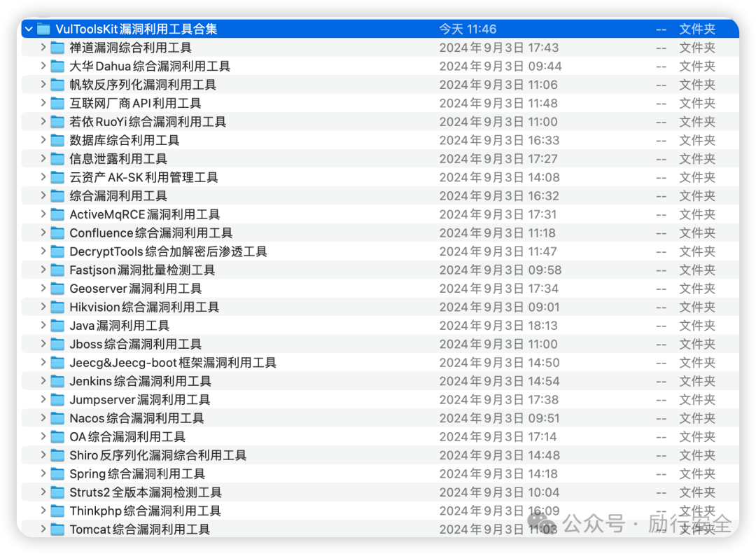Click folder icon for Java漏洞利用工具
Image resolution: width=756 pixels, height=554 pixels.
pyautogui.click(x=57, y=326)
